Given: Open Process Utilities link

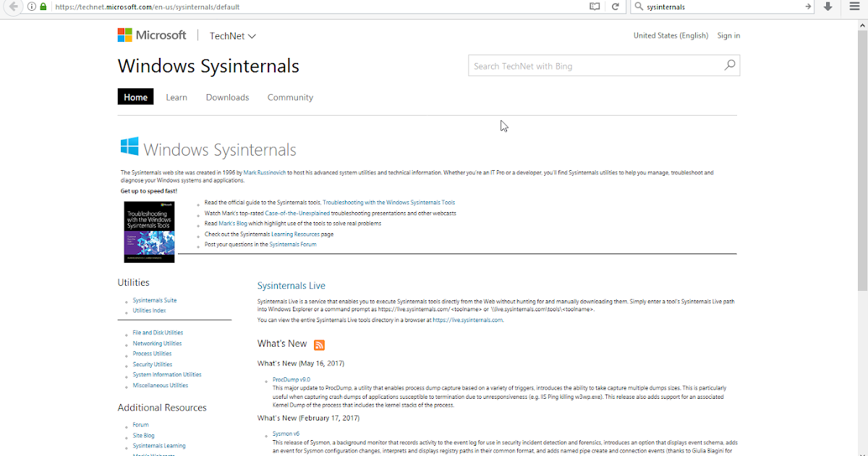Looking at the screenshot, I should [153, 354].
